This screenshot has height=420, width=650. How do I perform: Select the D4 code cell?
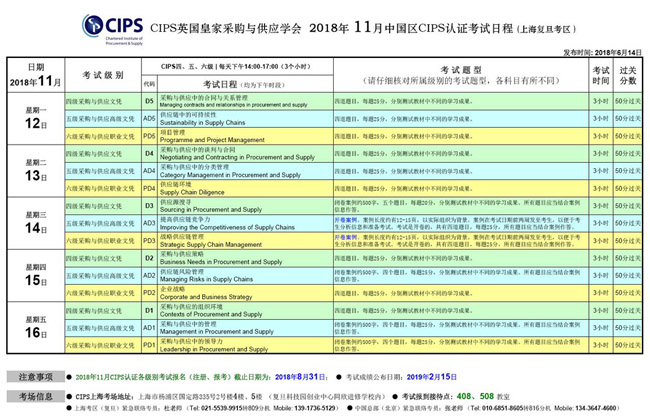(x=149, y=153)
